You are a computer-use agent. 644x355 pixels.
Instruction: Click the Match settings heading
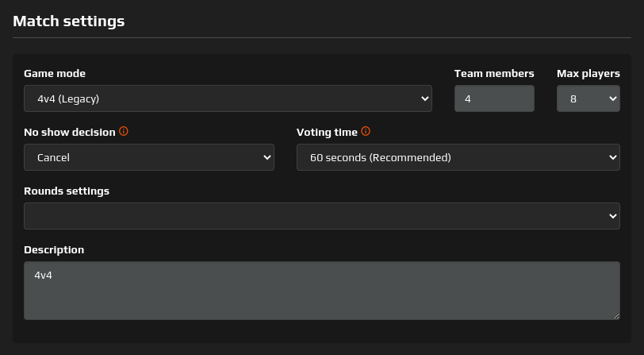coord(69,21)
